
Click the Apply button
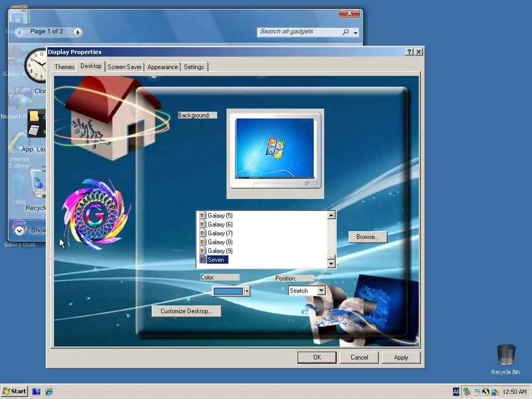(401, 357)
